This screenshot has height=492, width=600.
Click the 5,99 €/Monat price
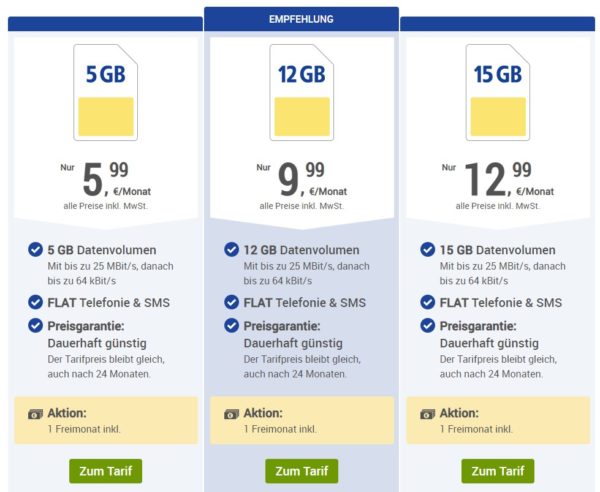point(105,180)
